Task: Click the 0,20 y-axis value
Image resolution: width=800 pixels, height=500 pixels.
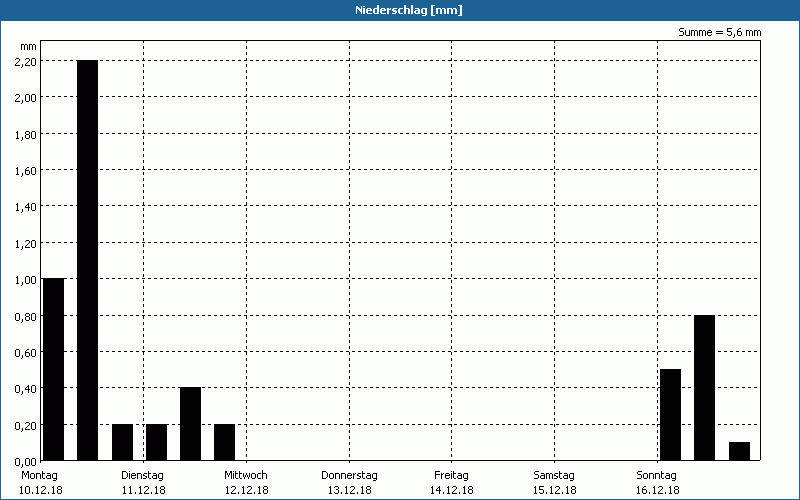Action: [26, 426]
